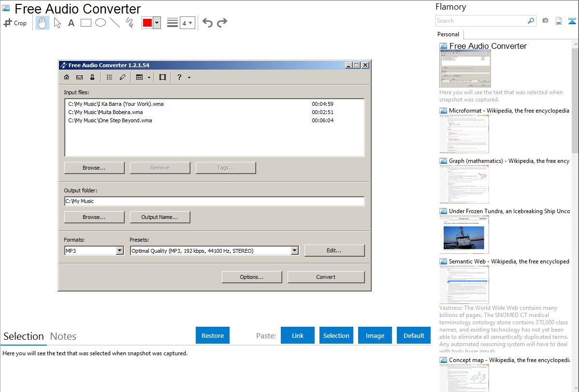Click the Default paste button
Image resolution: width=579 pixels, height=392 pixels.
414,335
